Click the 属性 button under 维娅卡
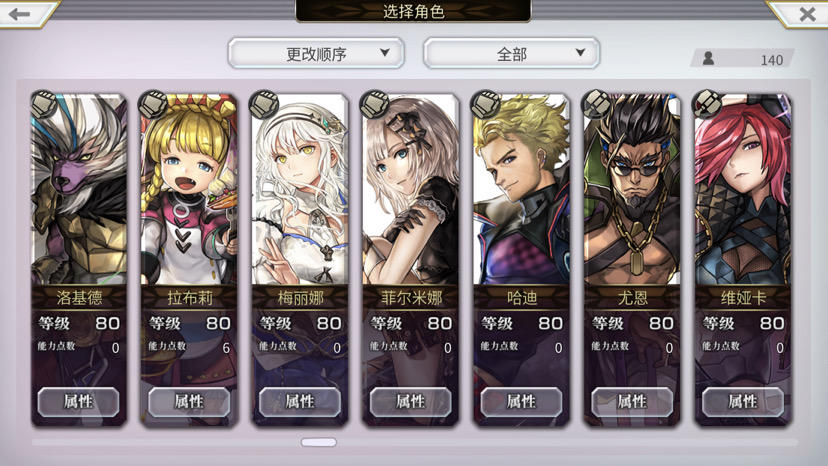The height and width of the screenshot is (466, 828). click(742, 402)
